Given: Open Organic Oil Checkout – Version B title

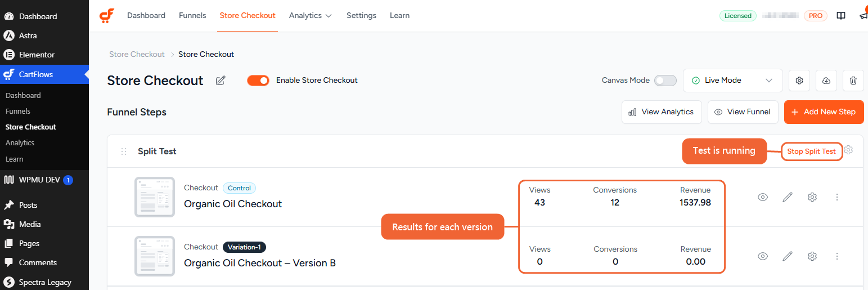Looking at the screenshot, I should pos(260,263).
